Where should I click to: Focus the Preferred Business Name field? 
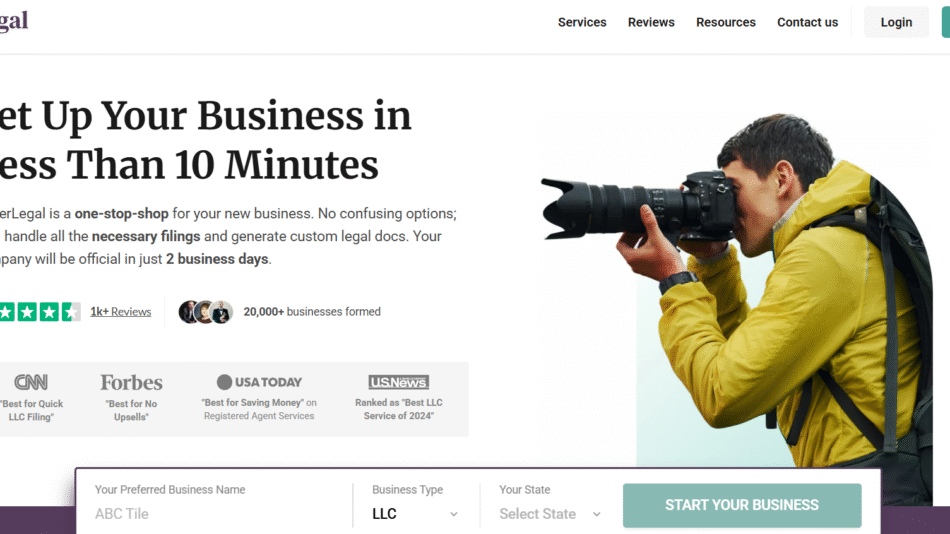pos(215,514)
